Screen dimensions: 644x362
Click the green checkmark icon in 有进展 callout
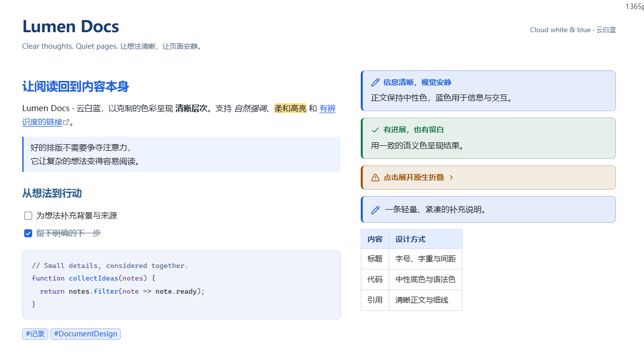[x=375, y=130]
